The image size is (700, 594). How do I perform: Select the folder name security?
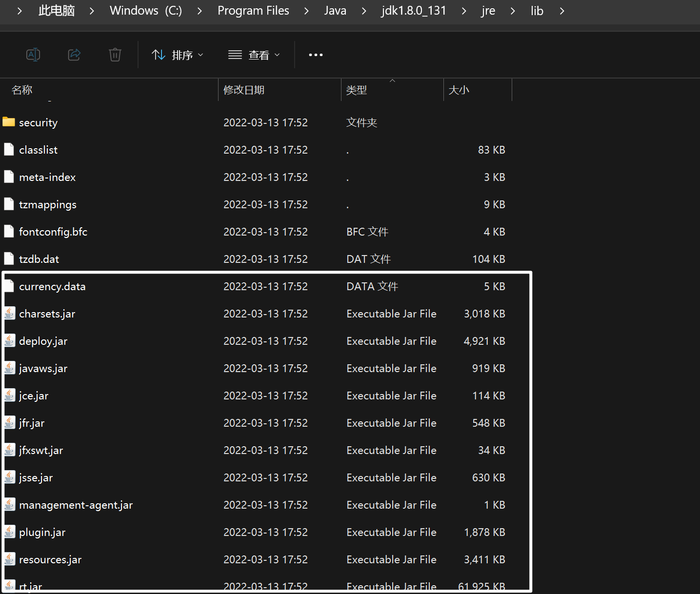38,122
